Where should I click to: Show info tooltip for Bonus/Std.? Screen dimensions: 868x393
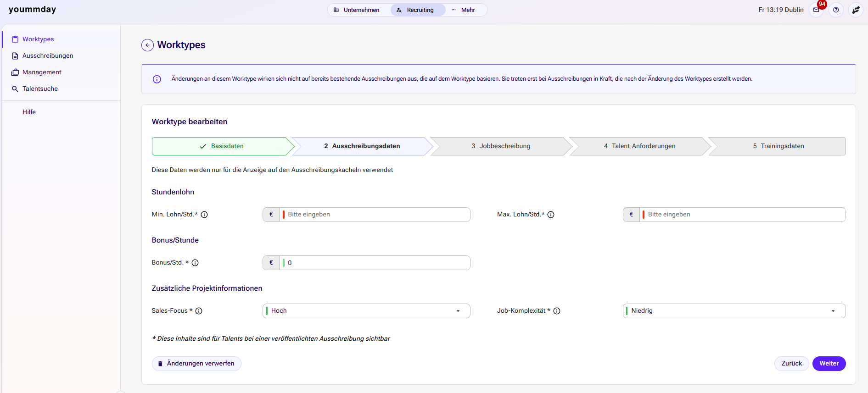point(195,263)
